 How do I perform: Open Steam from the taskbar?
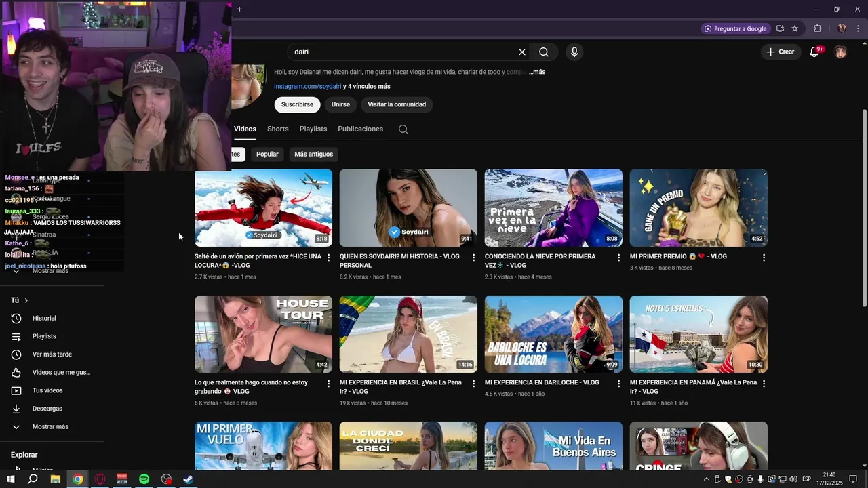click(188, 479)
